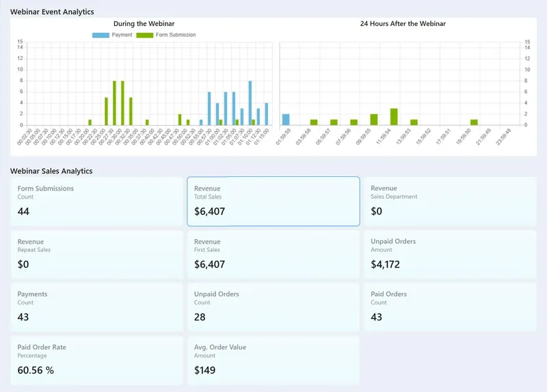Click the height-2 green bar near 09:59:55
This screenshot has width=547, height=392.
[x=374, y=120]
